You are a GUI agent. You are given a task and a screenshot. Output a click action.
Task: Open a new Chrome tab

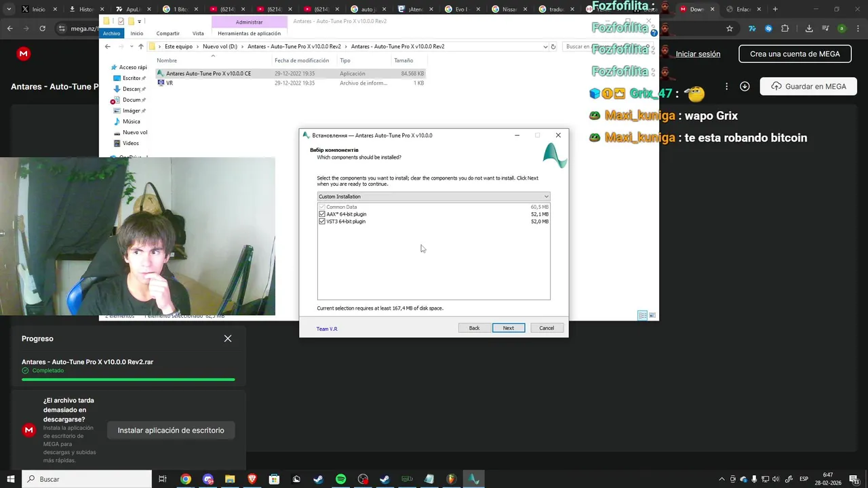click(x=775, y=9)
